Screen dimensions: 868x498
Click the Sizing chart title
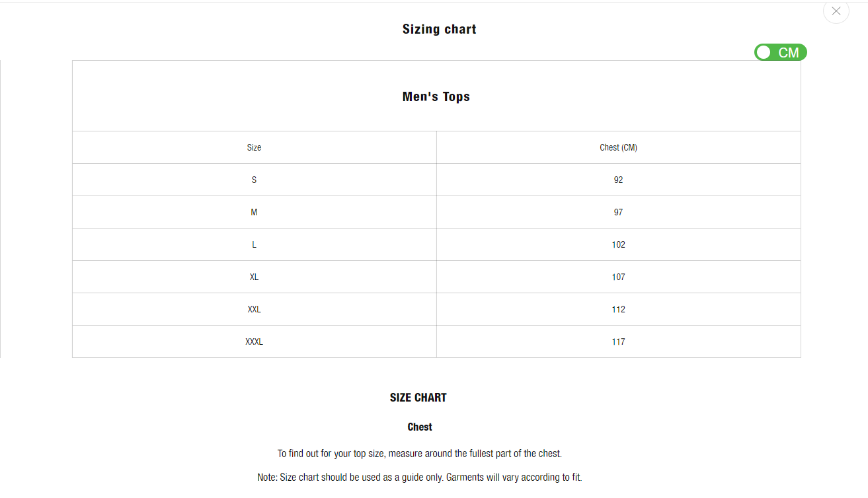pyautogui.click(x=439, y=29)
